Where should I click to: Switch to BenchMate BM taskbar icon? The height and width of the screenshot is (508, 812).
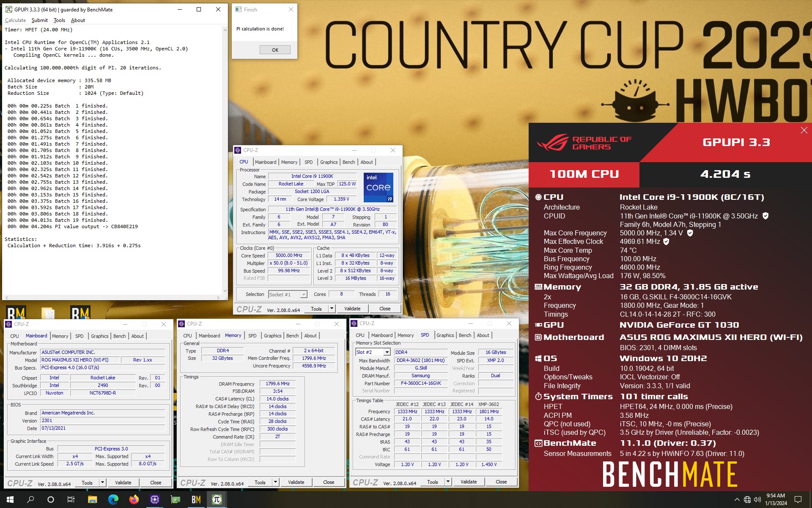pos(196,500)
